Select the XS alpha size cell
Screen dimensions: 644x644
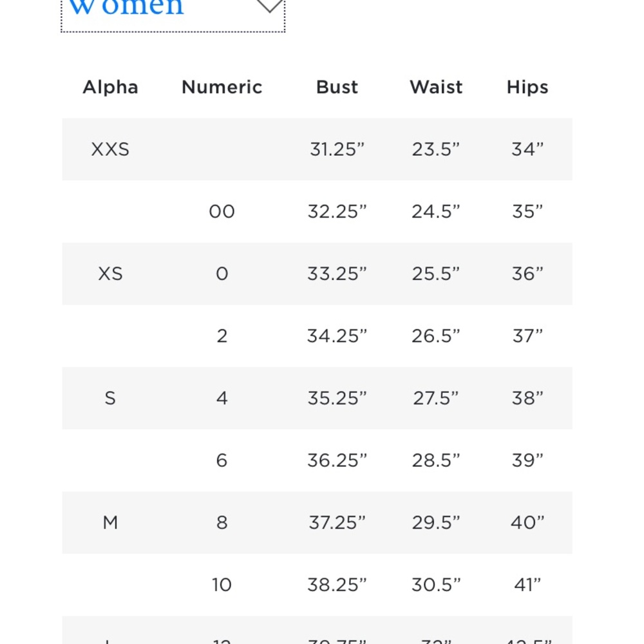tap(110, 274)
